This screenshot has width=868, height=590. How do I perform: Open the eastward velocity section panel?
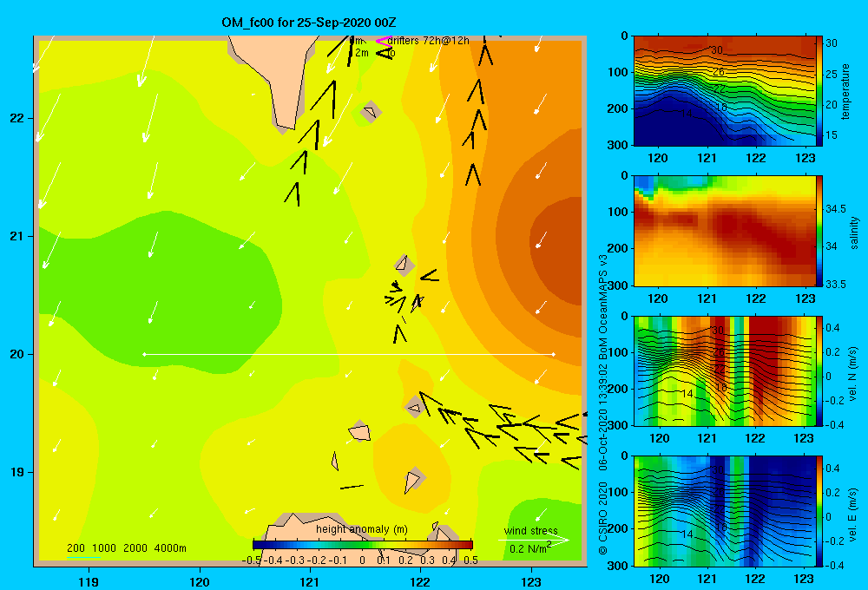(x=724, y=511)
